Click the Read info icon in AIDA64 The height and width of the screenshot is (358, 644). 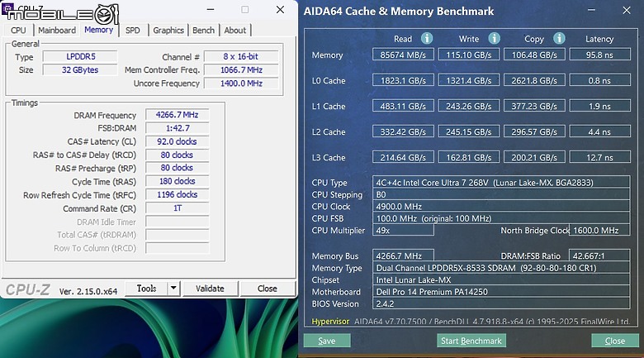pyautogui.click(x=427, y=38)
